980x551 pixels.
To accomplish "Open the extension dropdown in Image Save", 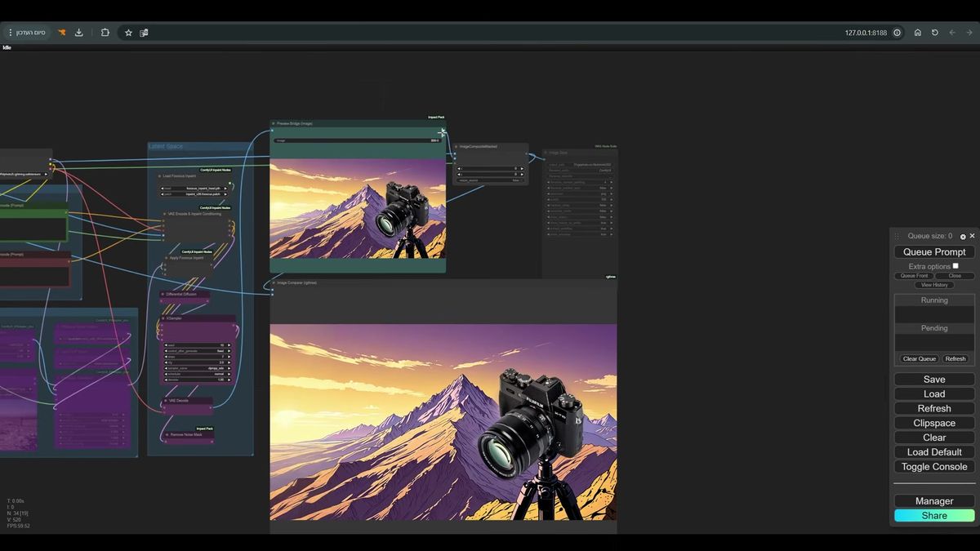I will point(580,194).
